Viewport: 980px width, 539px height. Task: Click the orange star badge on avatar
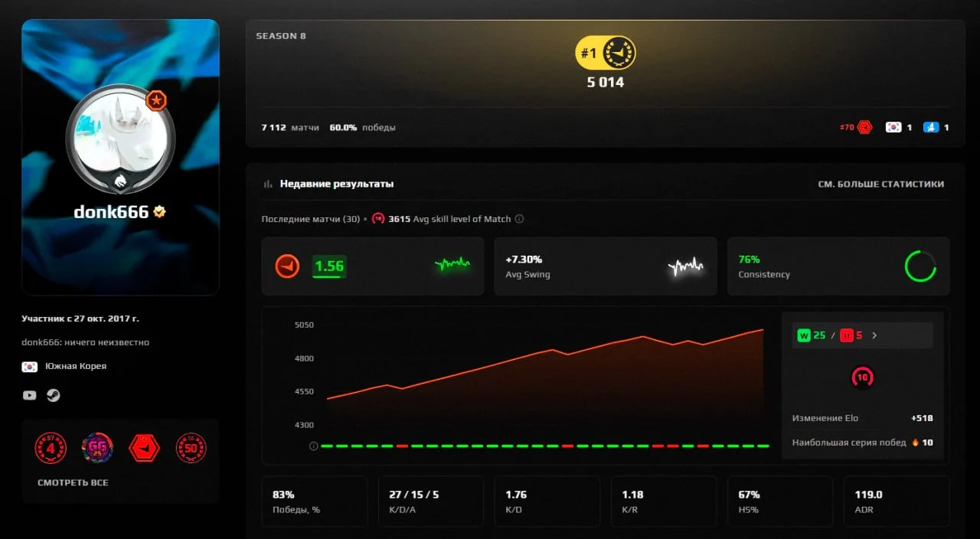(x=156, y=100)
